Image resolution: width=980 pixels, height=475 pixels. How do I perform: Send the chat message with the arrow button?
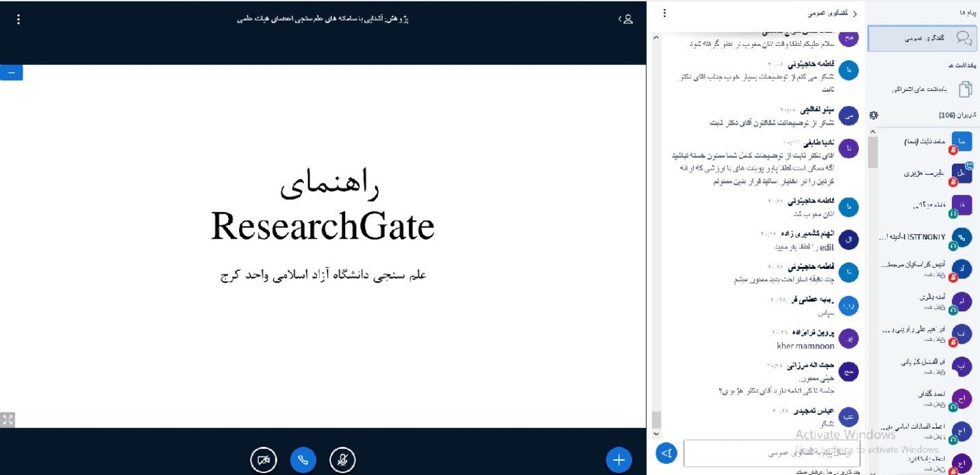click(666, 452)
